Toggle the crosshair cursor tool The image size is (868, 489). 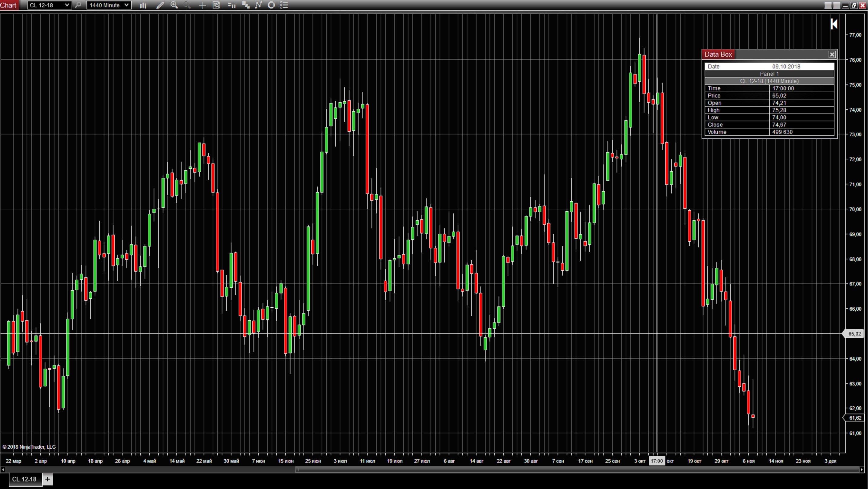tap(202, 5)
